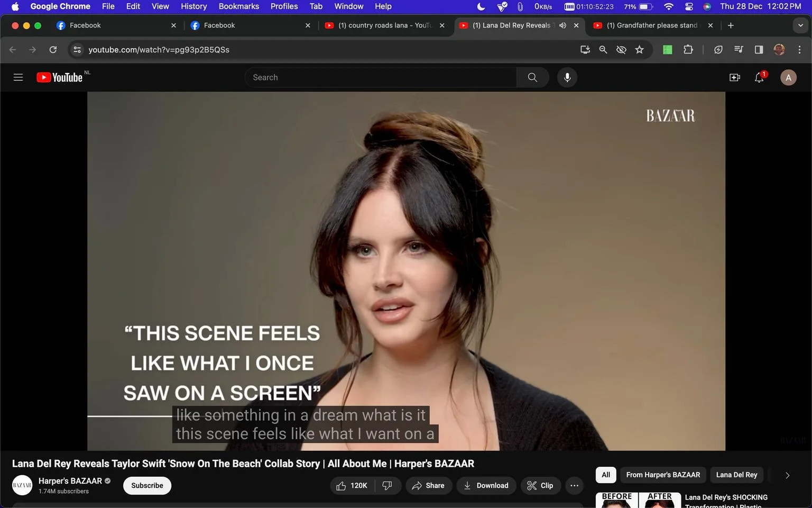This screenshot has width=812, height=508.
Task: Open the Apple menu
Action: pyautogui.click(x=15, y=6)
